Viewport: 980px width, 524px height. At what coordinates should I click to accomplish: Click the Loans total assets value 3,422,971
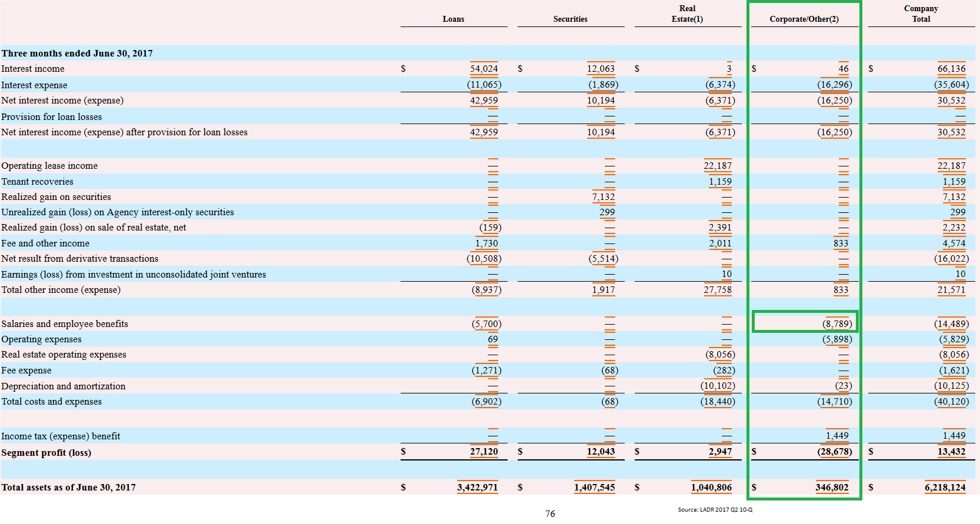coord(478,488)
